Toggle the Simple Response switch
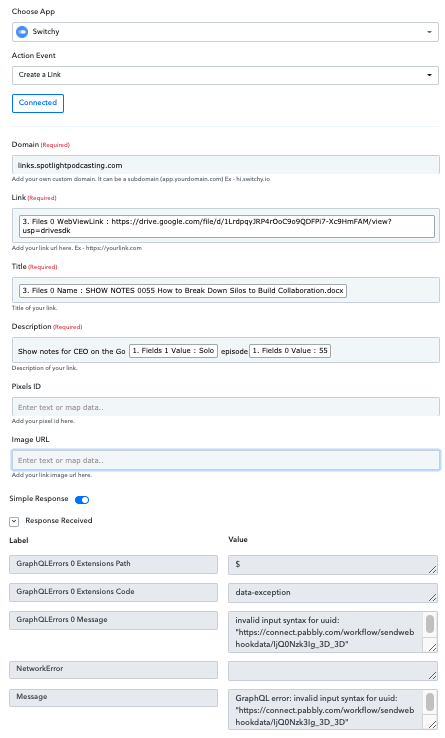445x738 pixels. click(x=82, y=500)
